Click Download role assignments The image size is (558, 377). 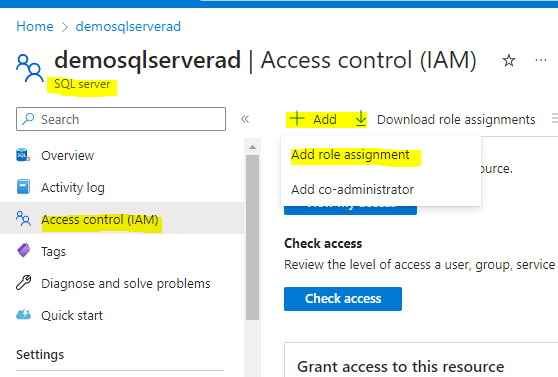coord(456,119)
